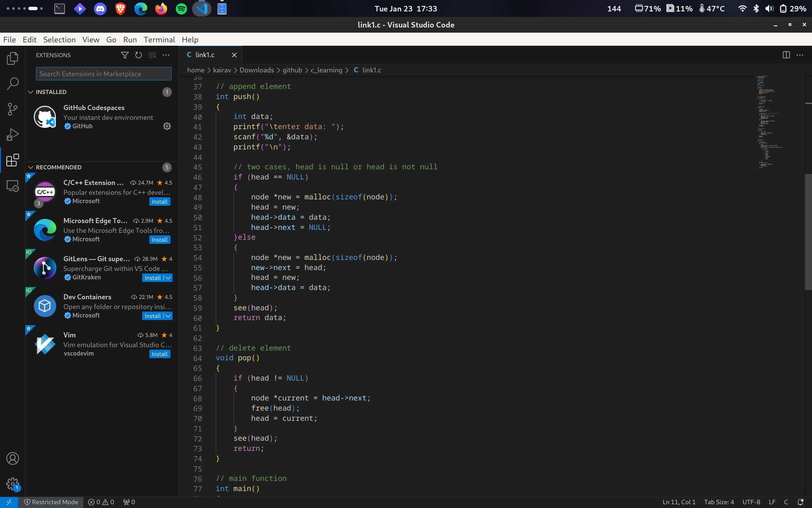Screen dimensions: 812x508
Task: Open the Search view icon
Action: pos(13,84)
